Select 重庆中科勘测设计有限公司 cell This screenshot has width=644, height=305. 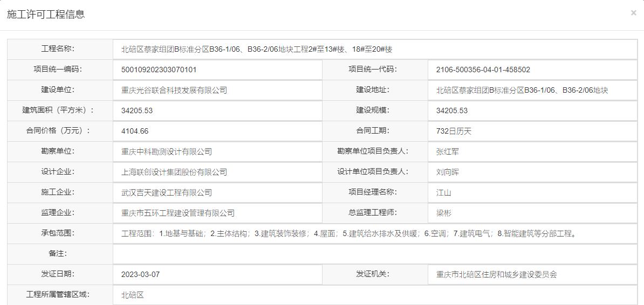(x=218, y=152)
